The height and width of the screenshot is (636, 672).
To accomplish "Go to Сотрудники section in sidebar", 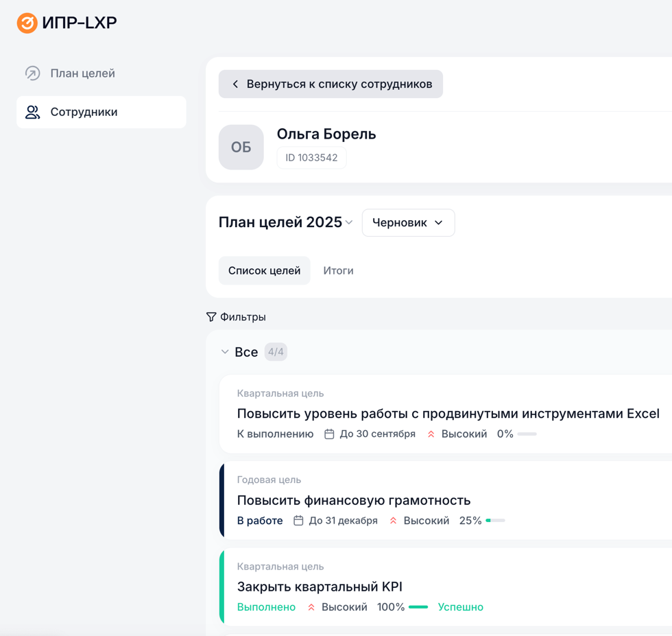I will pyautogui.click(x=101, y=112).
